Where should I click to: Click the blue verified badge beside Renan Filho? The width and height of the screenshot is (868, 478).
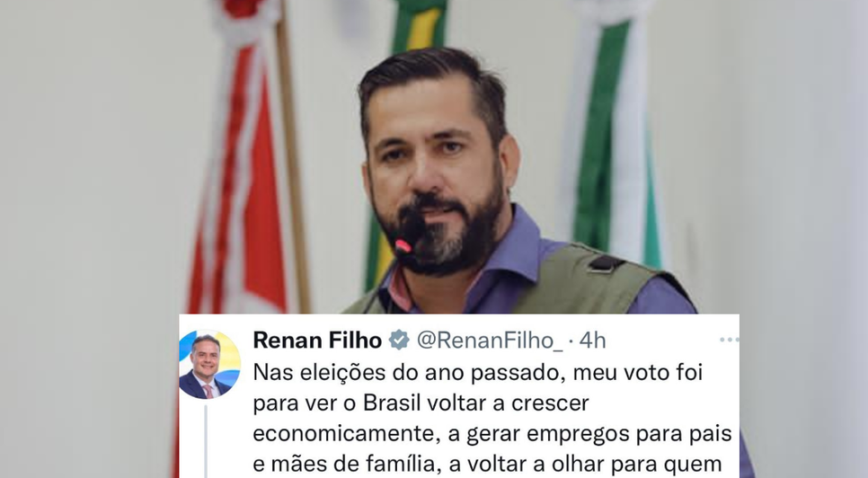pyautogui.click(x=399, y=341)
